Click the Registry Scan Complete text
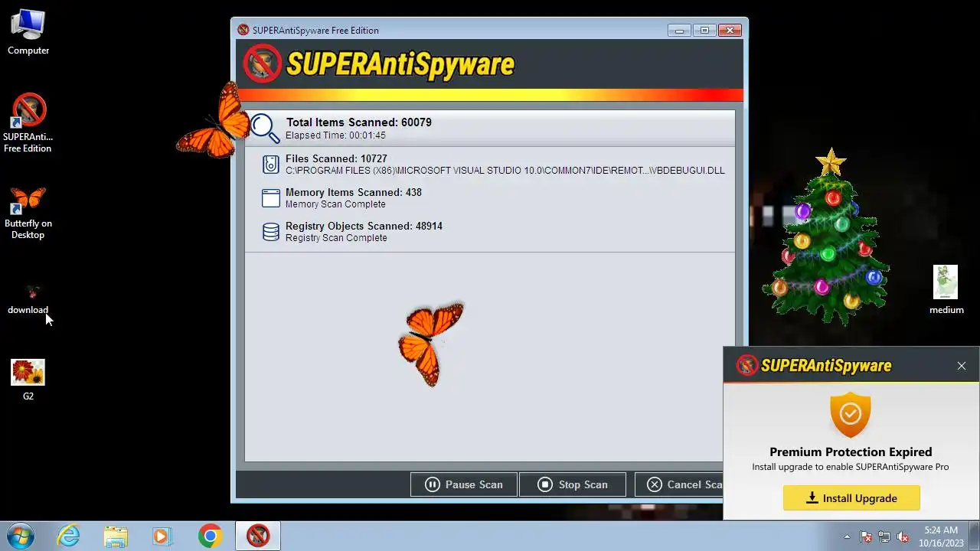 (336, 238)
